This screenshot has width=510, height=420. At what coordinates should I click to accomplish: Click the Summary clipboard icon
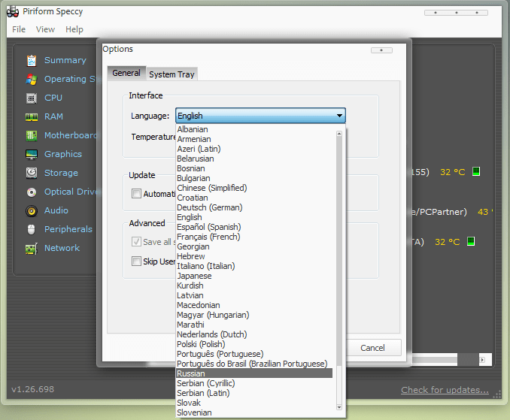click(x=32, y=61)
